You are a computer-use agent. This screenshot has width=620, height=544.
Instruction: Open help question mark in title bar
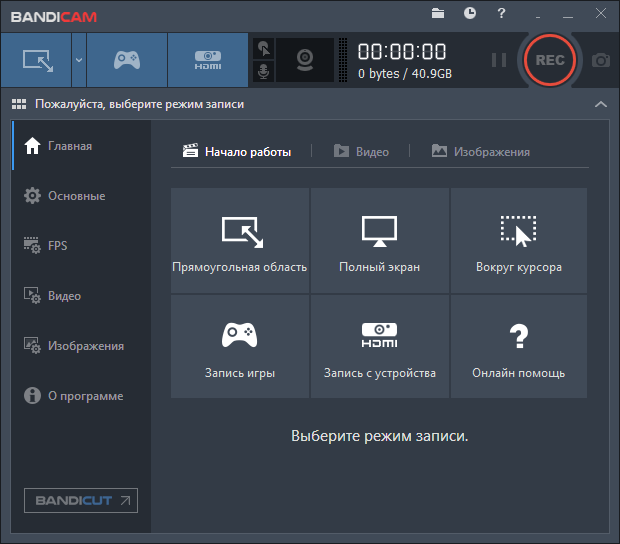click(501, 13)
